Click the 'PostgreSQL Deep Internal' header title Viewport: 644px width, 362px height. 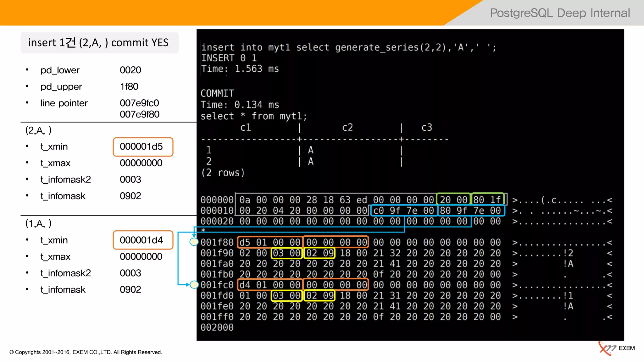[x=560, y=13]
